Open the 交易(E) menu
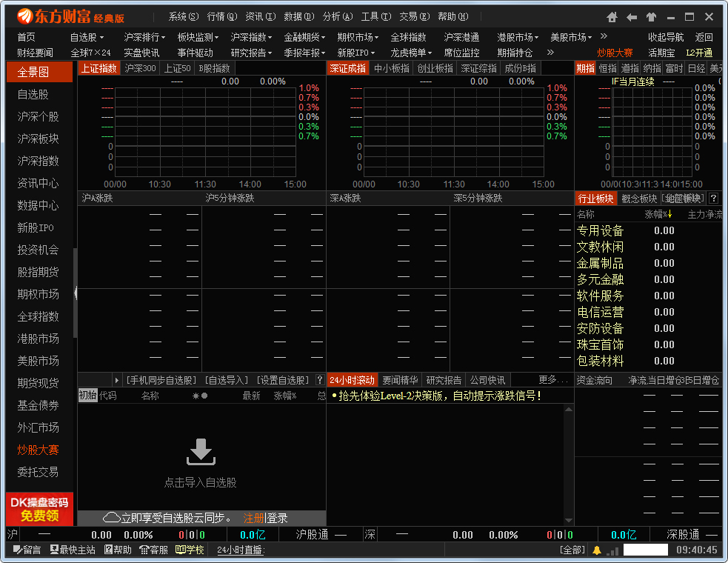Image resolution: width=728 pixels, height=563 pixels. click(x=415, y=17)
